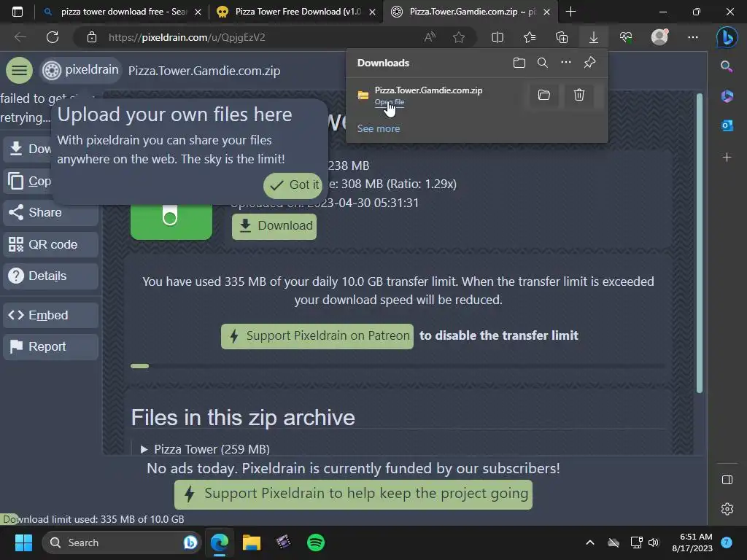This screenshot has height=560, width=747.
Task: Search downloads in Downloads panel
Action: click(542, 63)
